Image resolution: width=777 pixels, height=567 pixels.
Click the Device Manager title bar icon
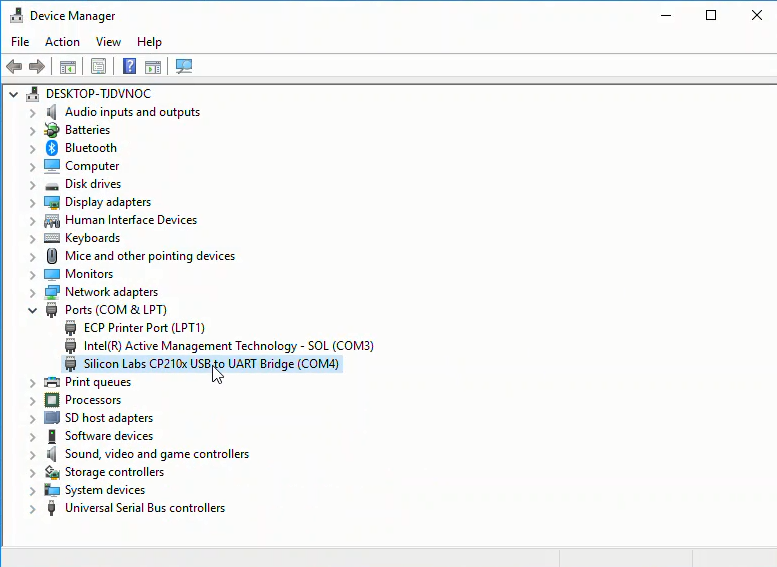pos(16,15)
